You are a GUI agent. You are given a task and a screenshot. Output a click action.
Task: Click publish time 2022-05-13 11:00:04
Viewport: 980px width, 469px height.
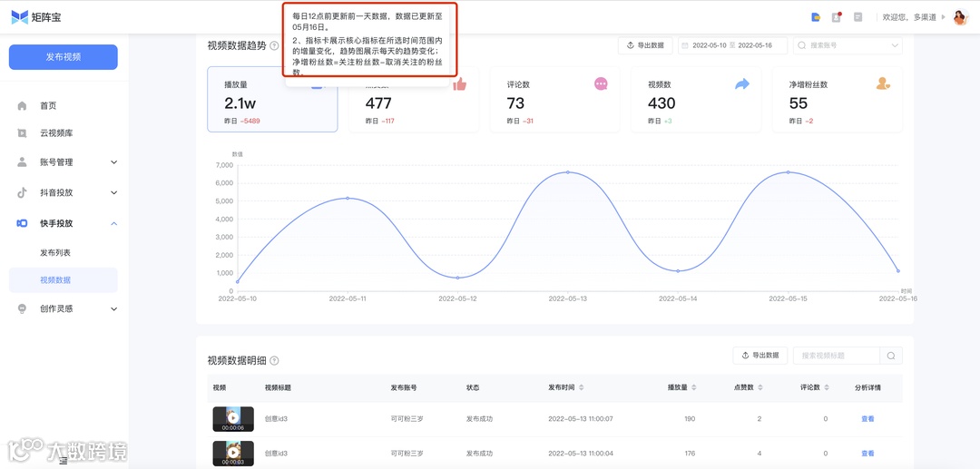coord(580,453)
